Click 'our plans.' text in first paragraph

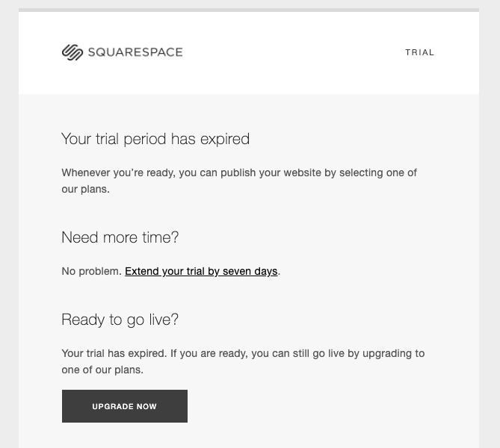pos(85,189)
